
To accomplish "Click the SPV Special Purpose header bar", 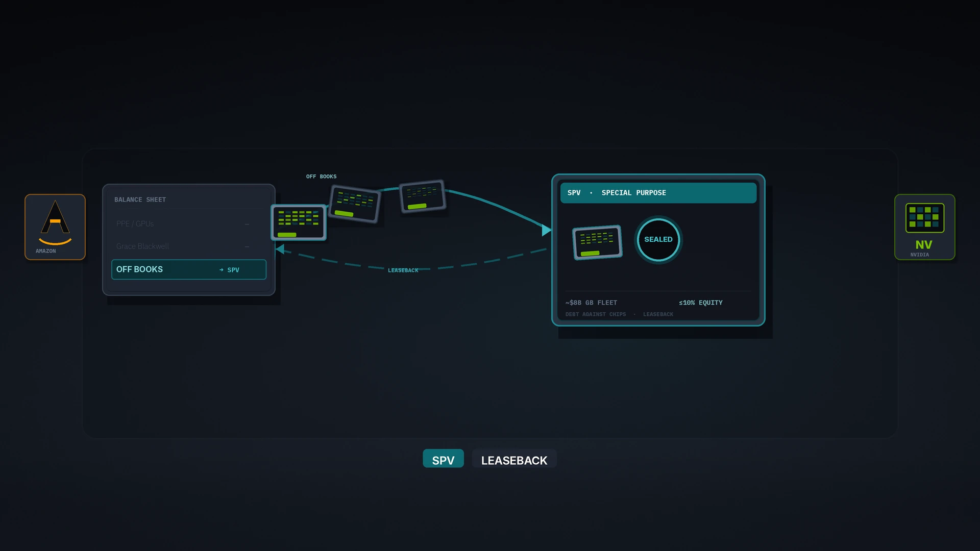I will [658, 193].
